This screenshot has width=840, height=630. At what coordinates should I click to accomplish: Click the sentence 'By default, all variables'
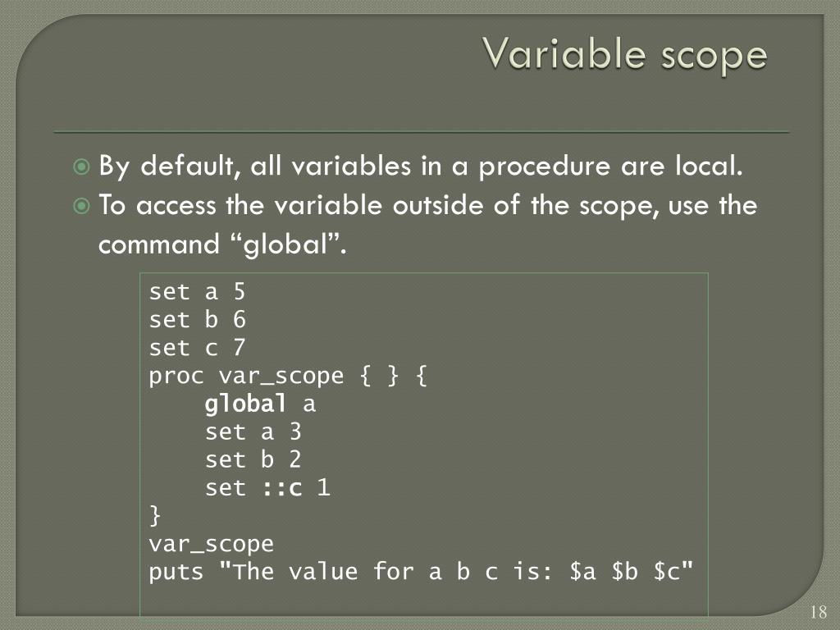click(x=254, y=166)
